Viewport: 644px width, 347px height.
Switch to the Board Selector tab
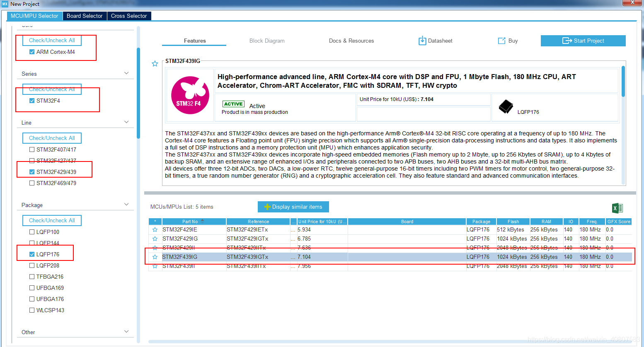coord(85,16)
